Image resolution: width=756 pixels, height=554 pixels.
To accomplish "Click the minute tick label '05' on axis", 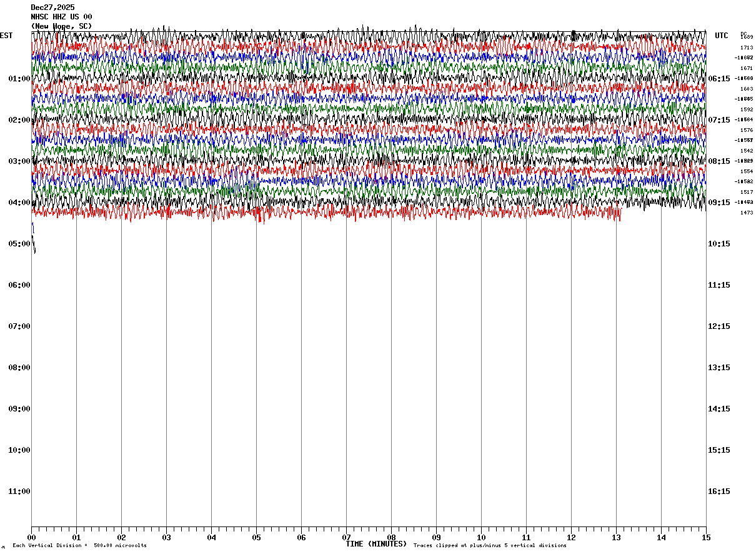I will point(256,538).
